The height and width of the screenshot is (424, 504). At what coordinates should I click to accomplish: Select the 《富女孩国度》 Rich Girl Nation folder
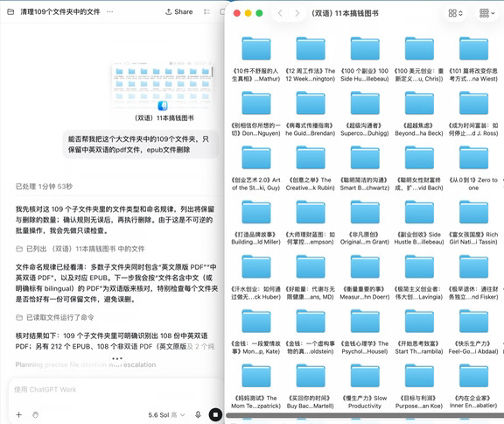(x=473, y=212)
